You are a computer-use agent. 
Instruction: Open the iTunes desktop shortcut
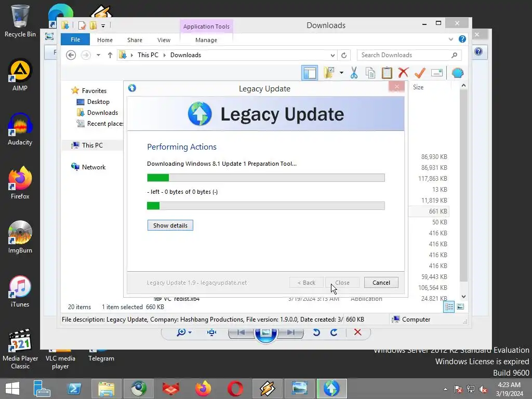(20, 292)
